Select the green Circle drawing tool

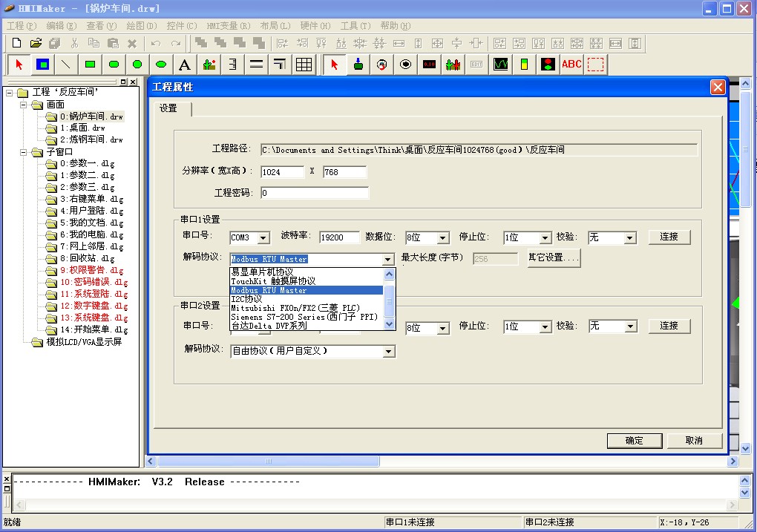click(137, 65)
